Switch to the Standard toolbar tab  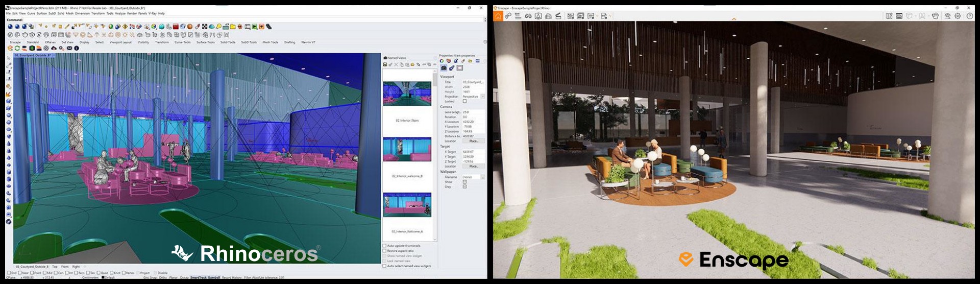point(33,42)
